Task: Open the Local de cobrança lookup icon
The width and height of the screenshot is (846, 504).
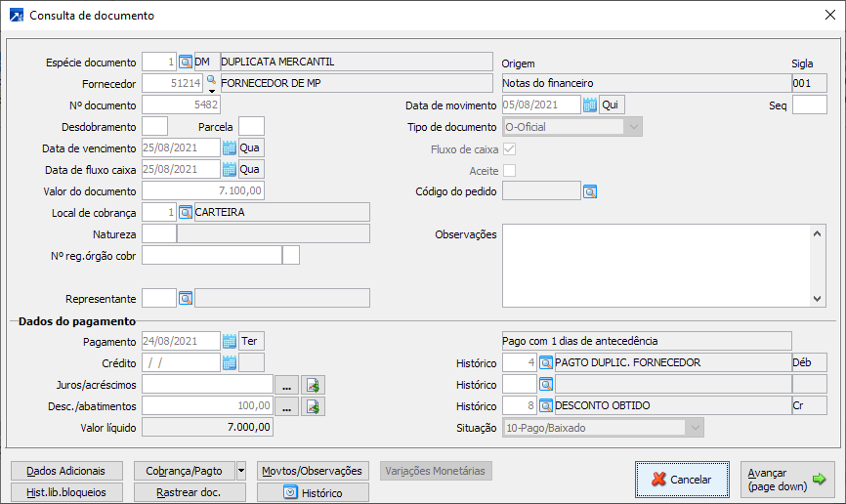Action: tap(186, 212)
